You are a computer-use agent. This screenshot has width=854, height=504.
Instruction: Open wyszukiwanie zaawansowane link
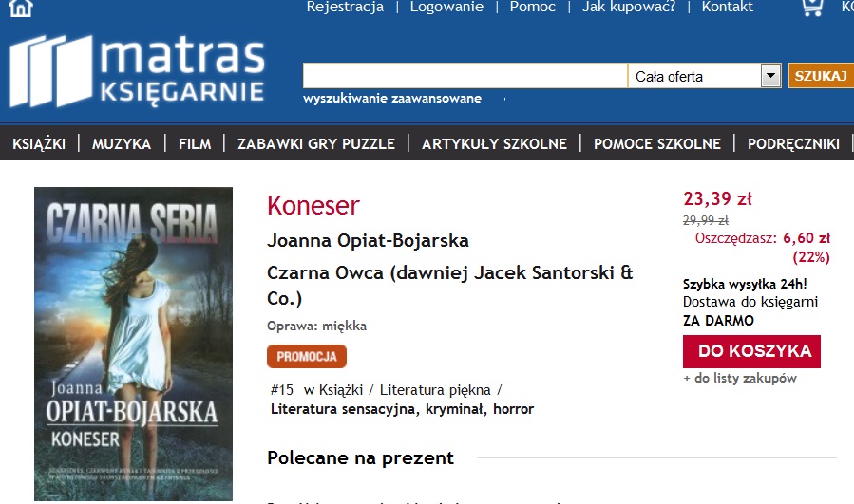pos(392,99)
